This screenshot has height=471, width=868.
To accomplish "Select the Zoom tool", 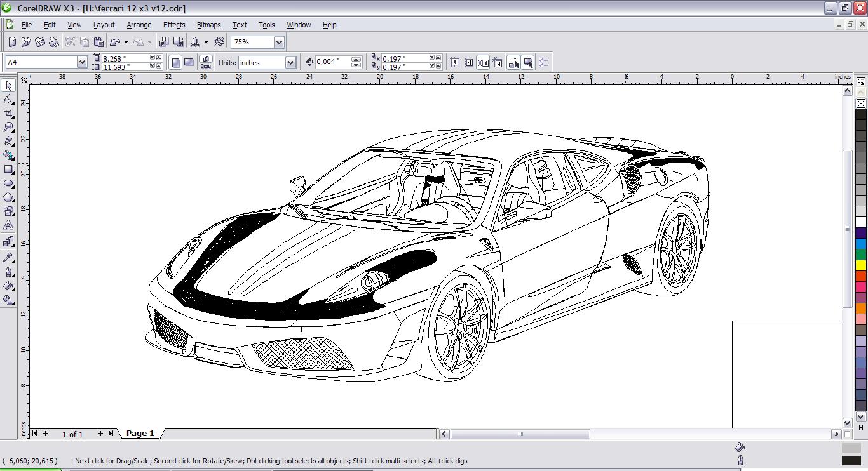I will (9, 128).
